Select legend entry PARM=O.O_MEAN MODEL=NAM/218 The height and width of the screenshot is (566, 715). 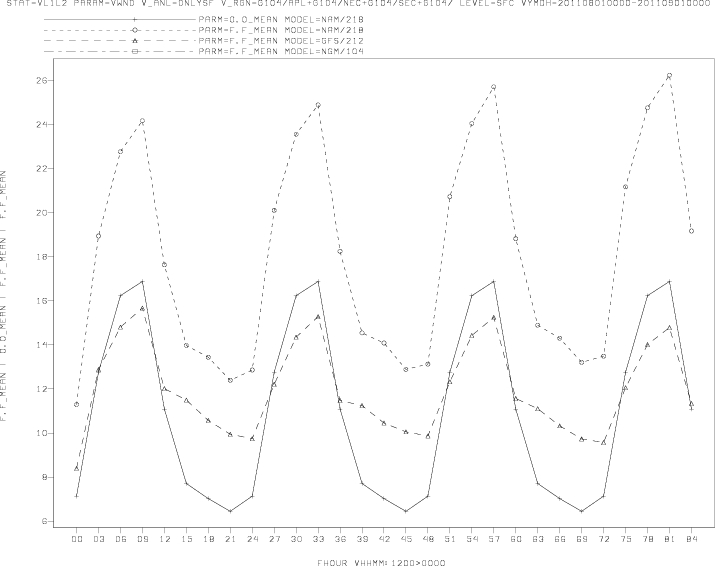click(x=281, y=20)
